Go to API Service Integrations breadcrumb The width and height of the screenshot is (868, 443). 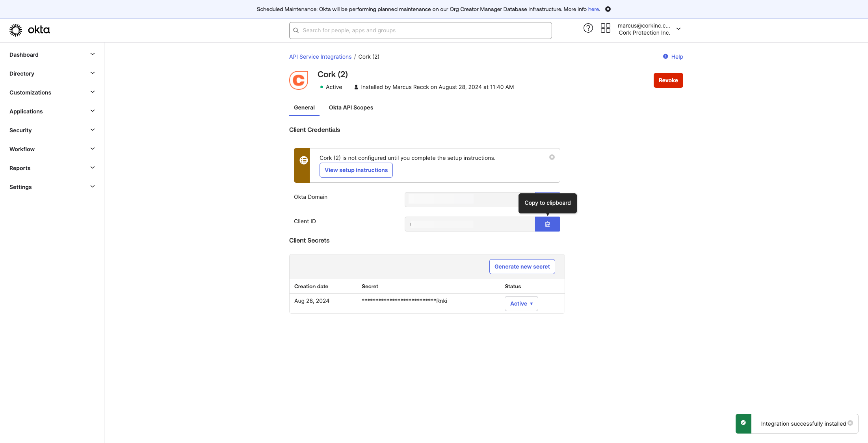pos(320,57)
